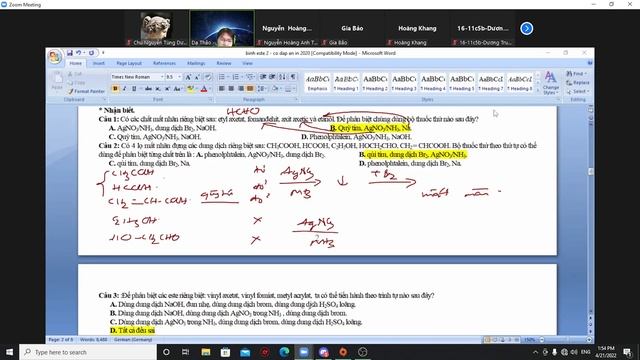Apply the Emphasis style
Viewport: 640px width, 360px height.
pyautogui.click(x=318, y=82)
